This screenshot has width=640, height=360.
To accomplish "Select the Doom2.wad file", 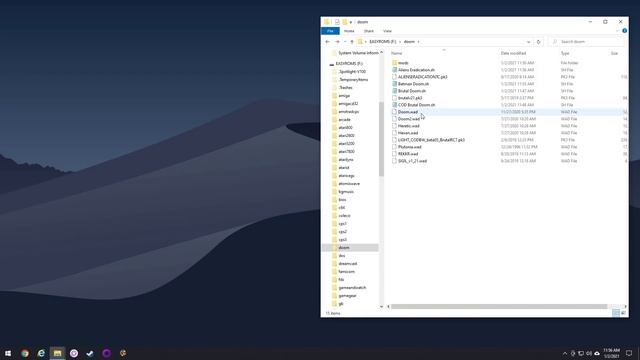I will [409, 119].
